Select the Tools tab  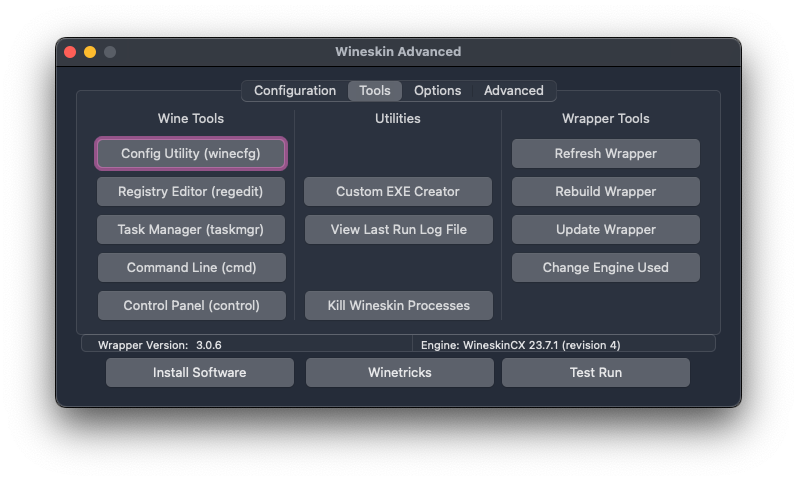[375, 91]
